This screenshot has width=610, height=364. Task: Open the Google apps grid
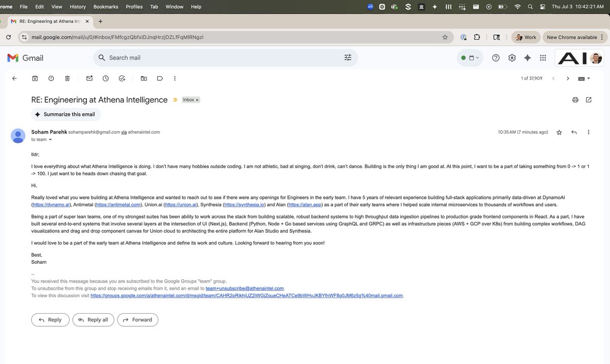[x=543, y=58]
